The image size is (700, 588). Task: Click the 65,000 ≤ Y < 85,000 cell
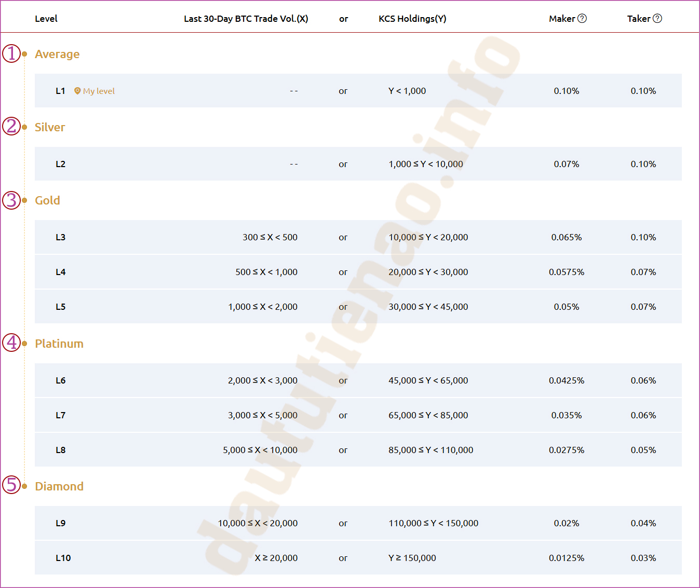pos(428,415)
